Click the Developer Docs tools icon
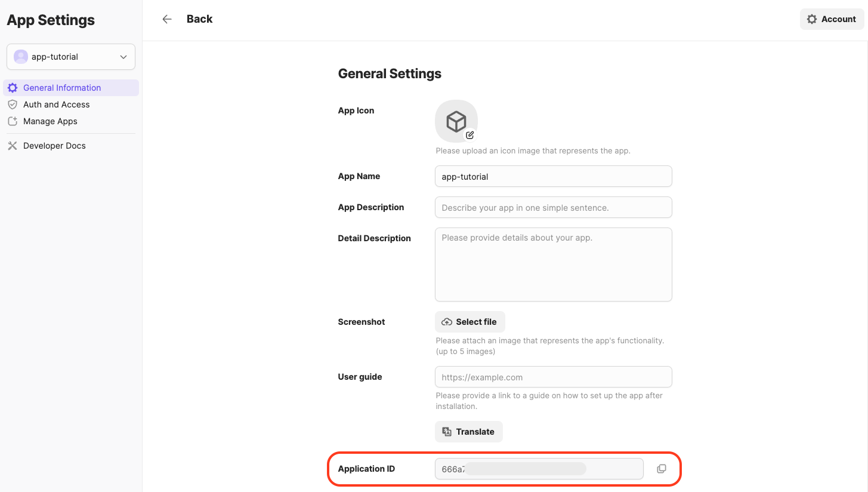The height and width of the screenshot is (492, 868). click(x=13, y=146)
